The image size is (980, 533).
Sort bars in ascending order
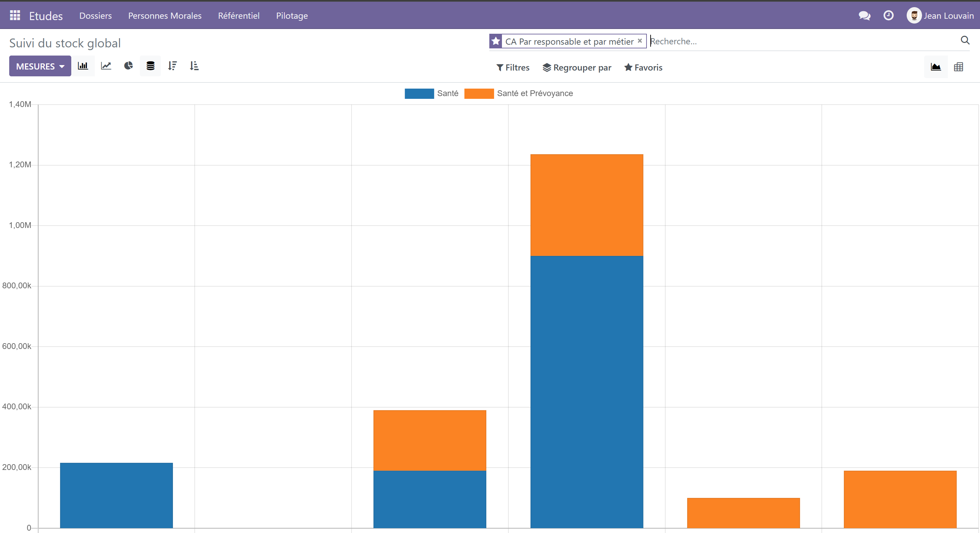point(194,66)
